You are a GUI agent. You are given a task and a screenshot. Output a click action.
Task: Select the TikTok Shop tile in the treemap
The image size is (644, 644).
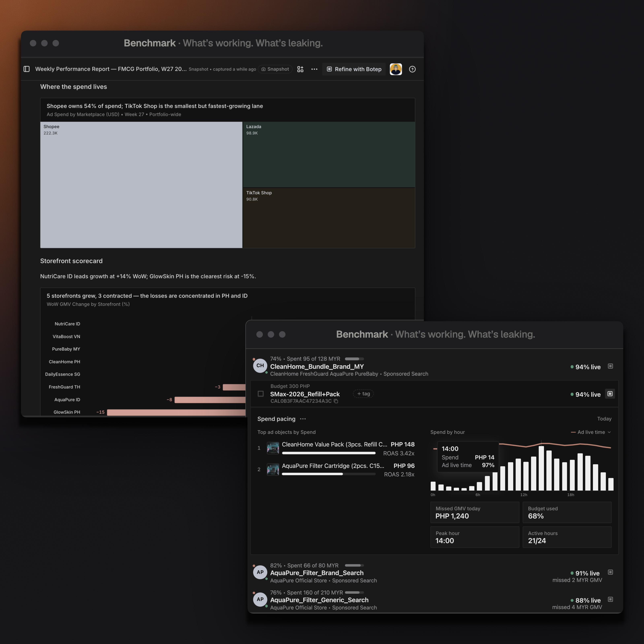tap(329, 218)
